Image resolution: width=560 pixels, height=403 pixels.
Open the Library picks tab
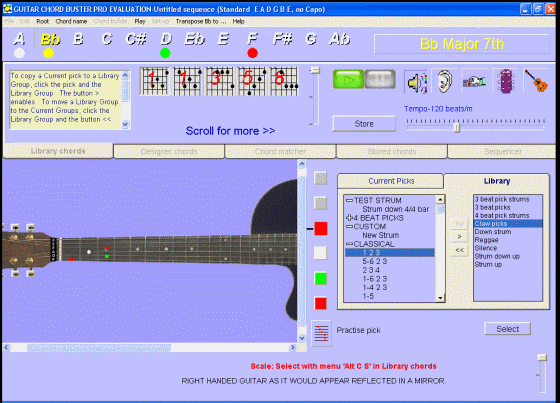click(x=497, y=181)
